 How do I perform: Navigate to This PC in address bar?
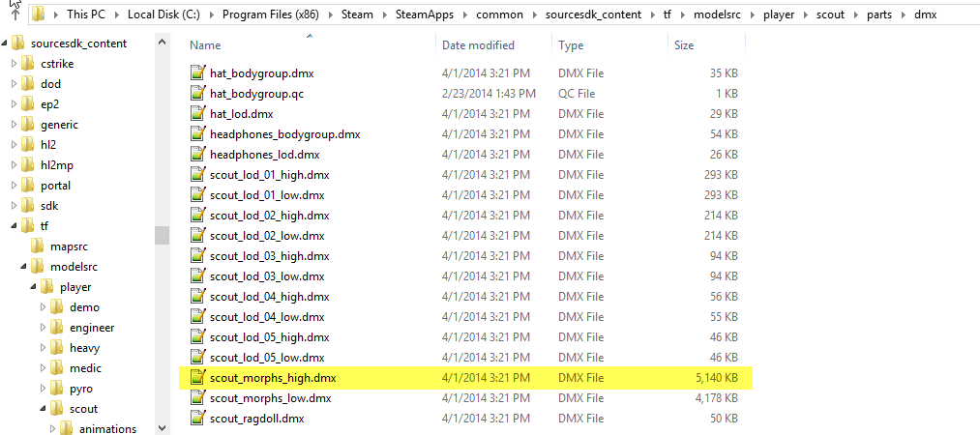pos(87,14)
